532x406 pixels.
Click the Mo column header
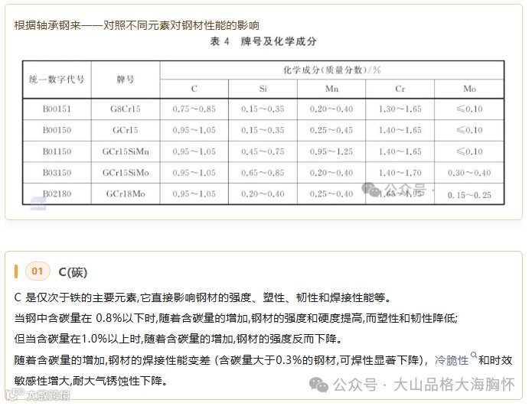point(469,89)
